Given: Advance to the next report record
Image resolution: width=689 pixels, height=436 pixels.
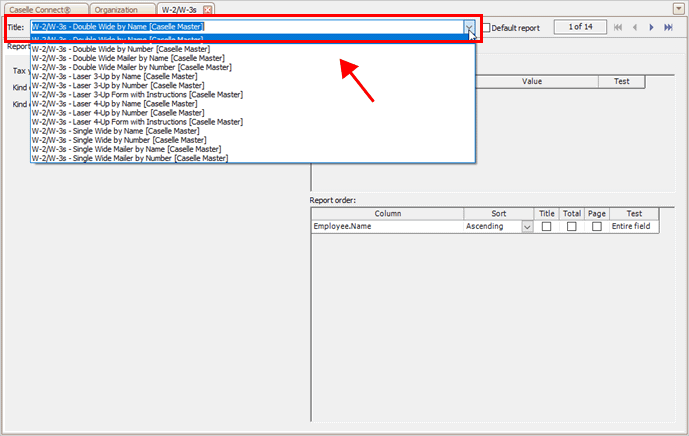Looking at the screenshot, I should 651,27.
